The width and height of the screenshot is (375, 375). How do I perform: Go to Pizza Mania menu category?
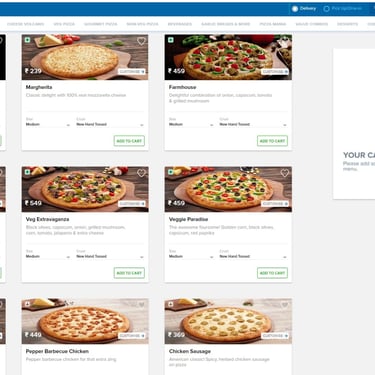(273, 24)
